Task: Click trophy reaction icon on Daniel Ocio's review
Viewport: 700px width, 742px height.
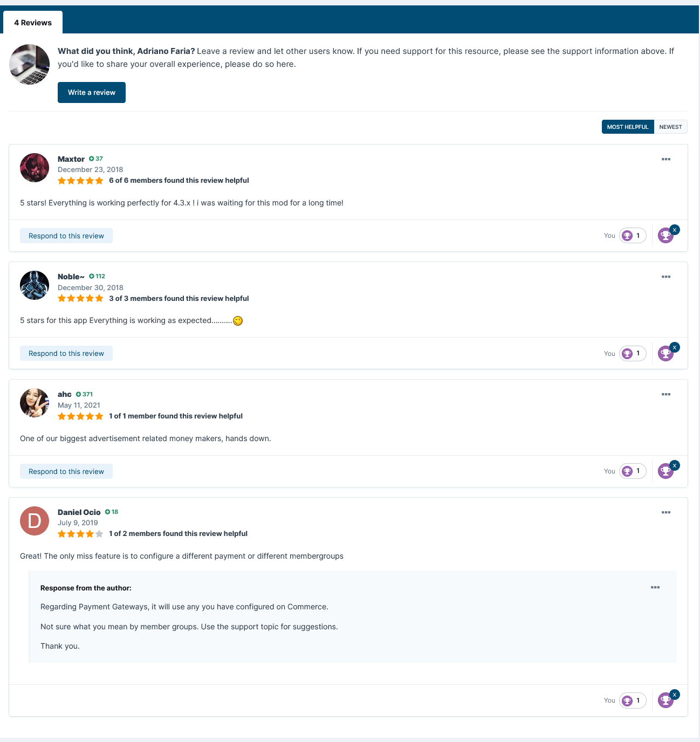Action: click(x=665, y=700)
